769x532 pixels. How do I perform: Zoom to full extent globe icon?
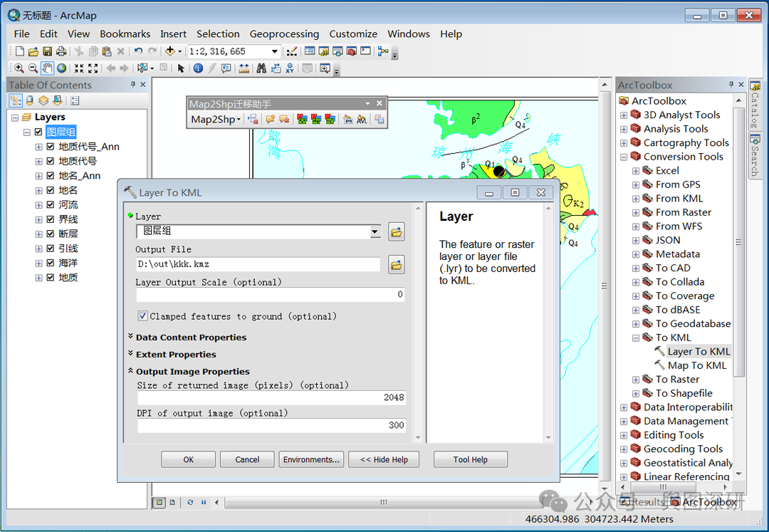[61, 68]
